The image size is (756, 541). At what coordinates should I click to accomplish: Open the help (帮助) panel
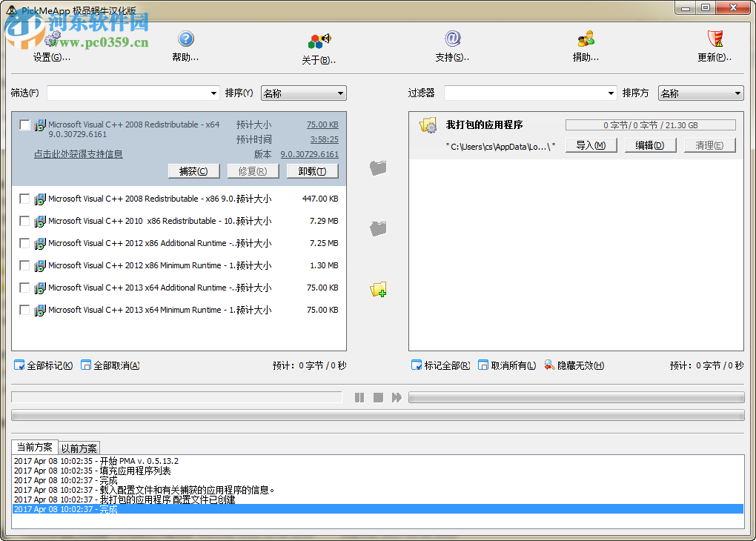(x=185, y=46)
